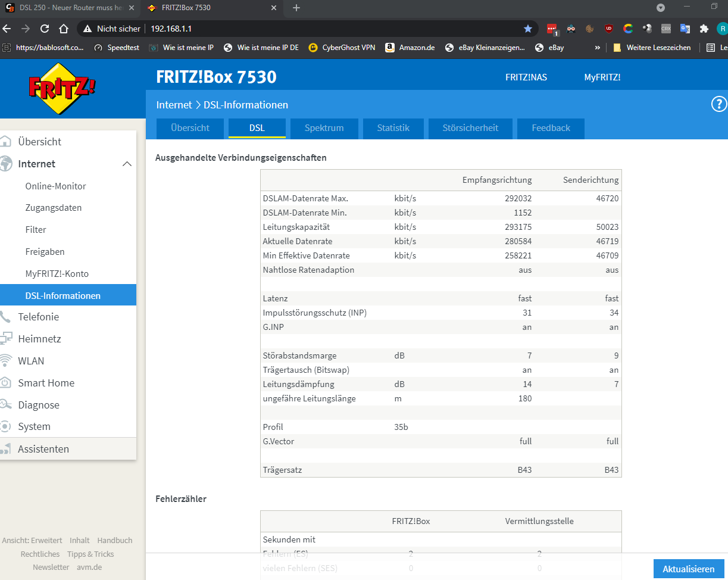Open the tab search dropdown arrow

(x=660, y=8)
